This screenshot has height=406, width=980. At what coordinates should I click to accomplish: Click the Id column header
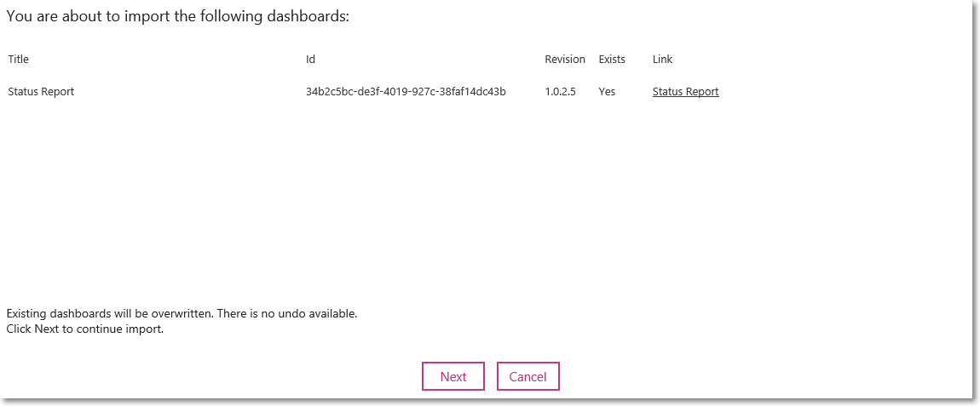(310, 60)
